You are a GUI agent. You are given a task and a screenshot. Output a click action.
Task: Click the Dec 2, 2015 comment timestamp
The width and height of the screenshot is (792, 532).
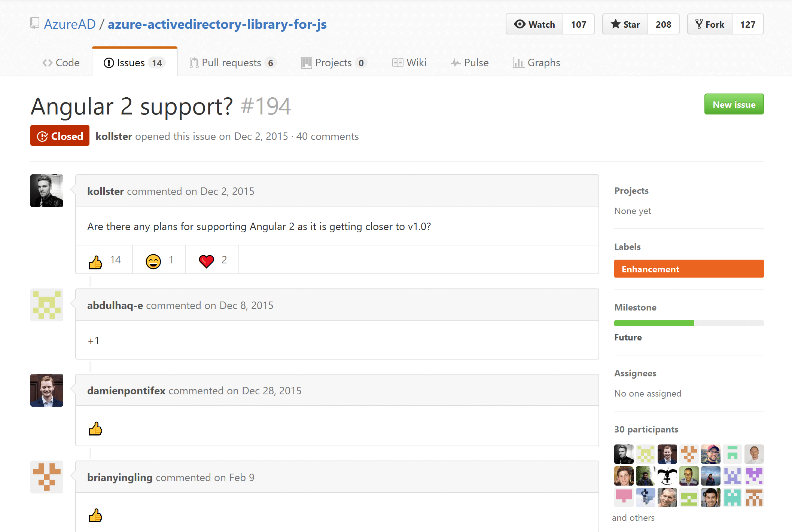[x=227, y=191]
